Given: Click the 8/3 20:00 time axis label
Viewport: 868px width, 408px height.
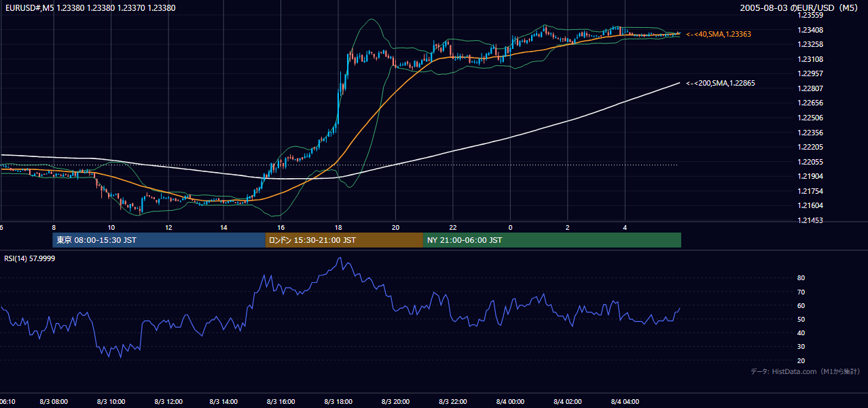Looking at the screenshot, I should coord(395,402).
